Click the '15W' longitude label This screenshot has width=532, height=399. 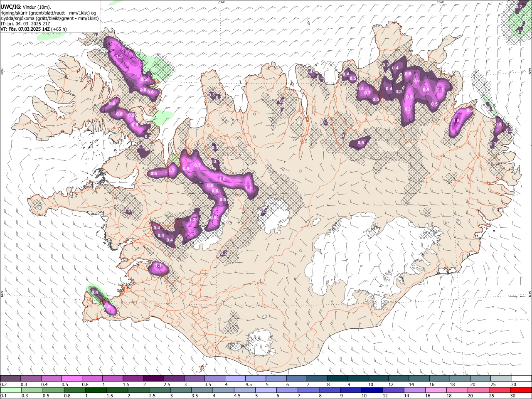point(440,2)
